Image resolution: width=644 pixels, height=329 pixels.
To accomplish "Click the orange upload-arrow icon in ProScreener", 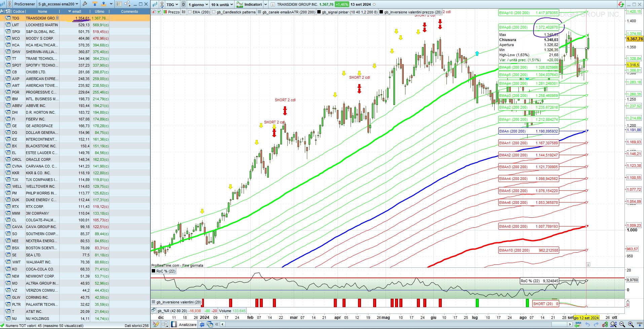I will coord(103,4).
